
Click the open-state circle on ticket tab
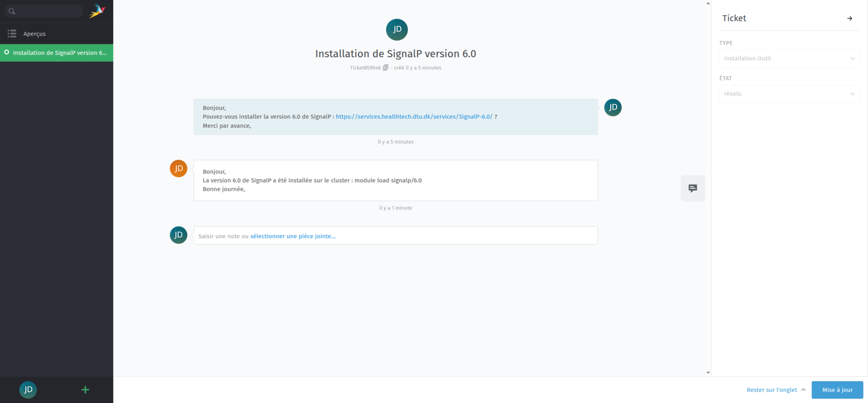6,52
